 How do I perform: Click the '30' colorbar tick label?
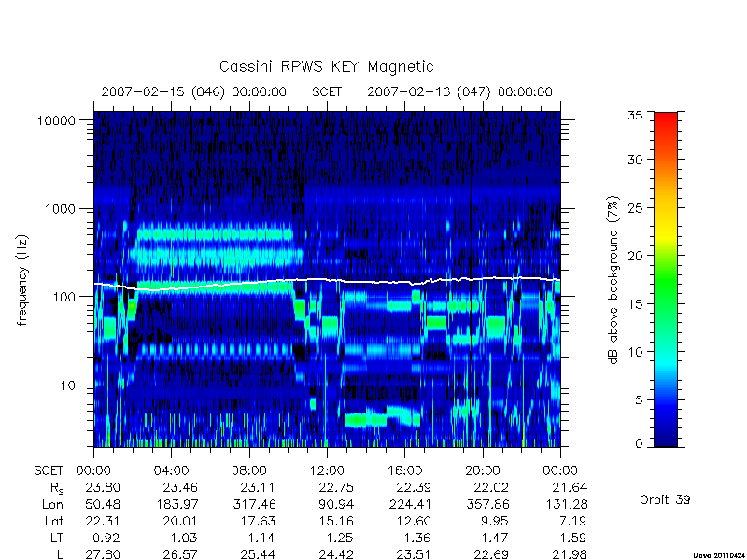click(635, 160)
